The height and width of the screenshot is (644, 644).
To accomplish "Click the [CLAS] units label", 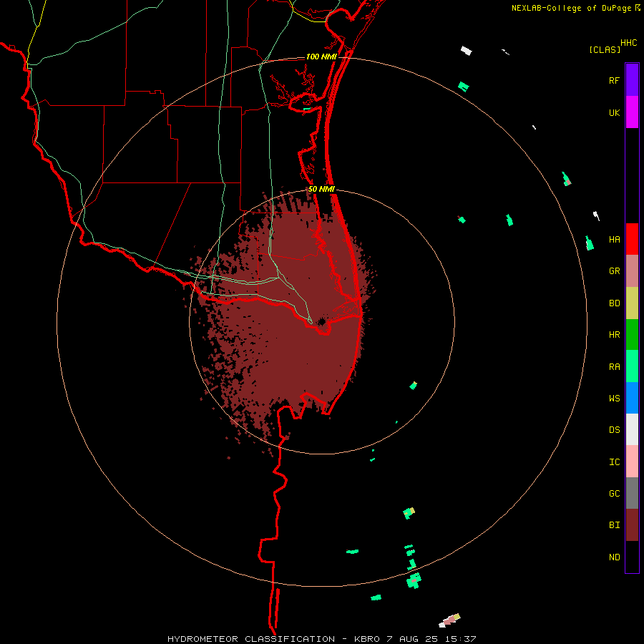I will pos(605,50).
